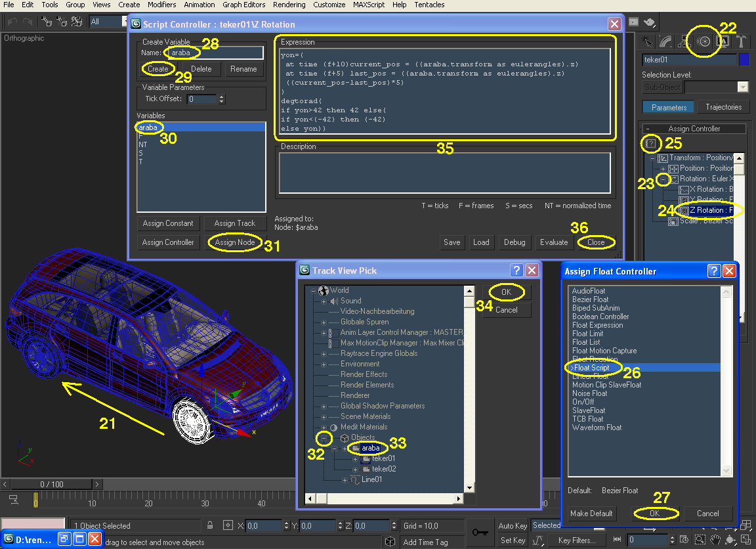This screenshot has width=756, height=549.
Task: Expand the Position controller tree node
Action: 663,168
